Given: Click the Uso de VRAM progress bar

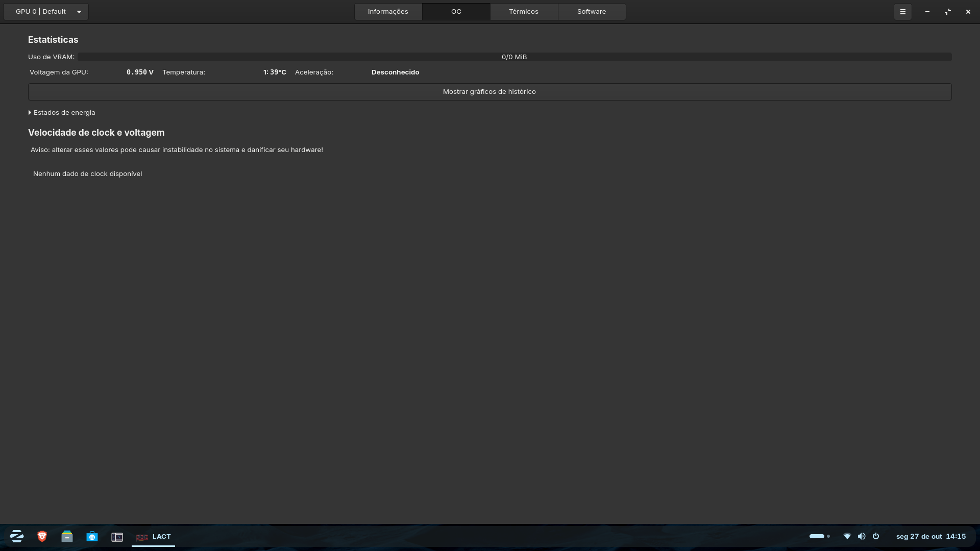Looking at the screenshot, I should pyautogui.click(x=514, y=57).
